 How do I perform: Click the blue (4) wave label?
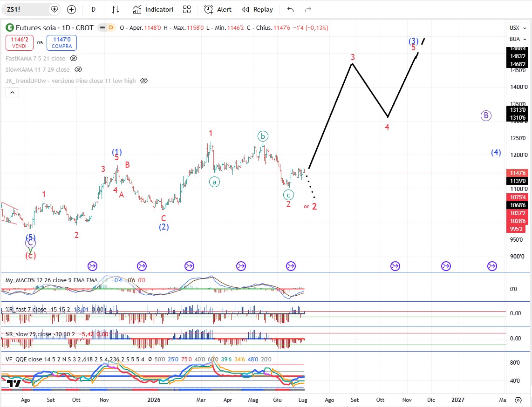[x=496, y=152]
